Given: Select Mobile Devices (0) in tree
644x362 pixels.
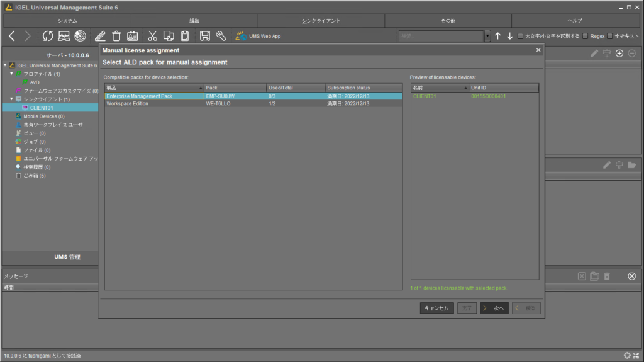Looking at the screenshot, I should point(44,116).
